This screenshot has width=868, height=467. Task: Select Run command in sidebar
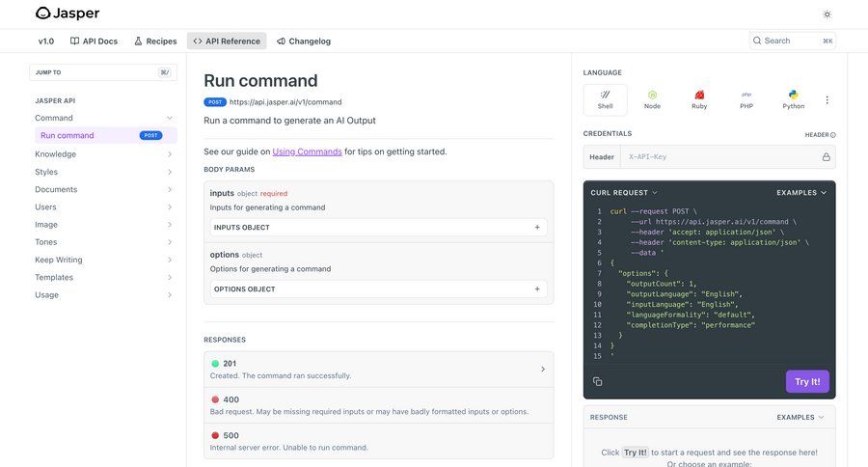click(106, 135)
